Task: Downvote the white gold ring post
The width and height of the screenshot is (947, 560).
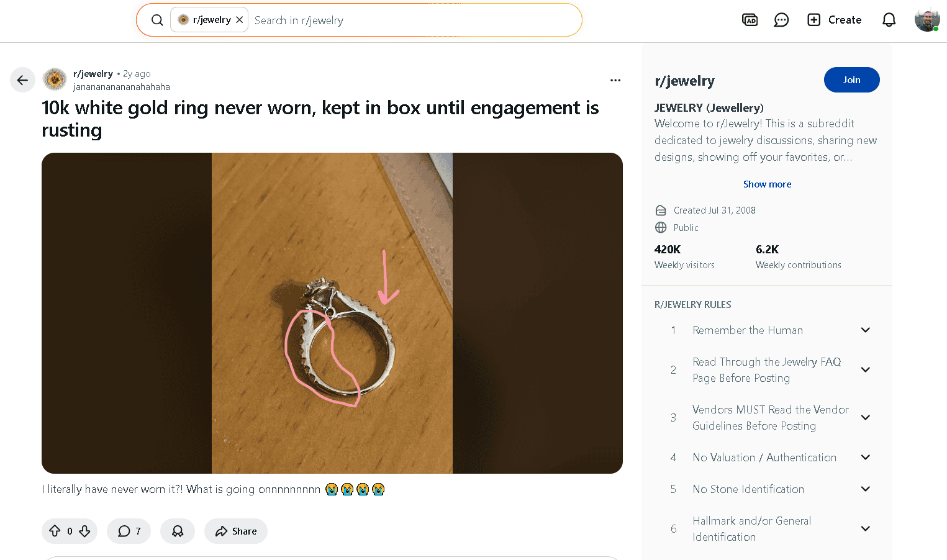Action: (85, 531)
